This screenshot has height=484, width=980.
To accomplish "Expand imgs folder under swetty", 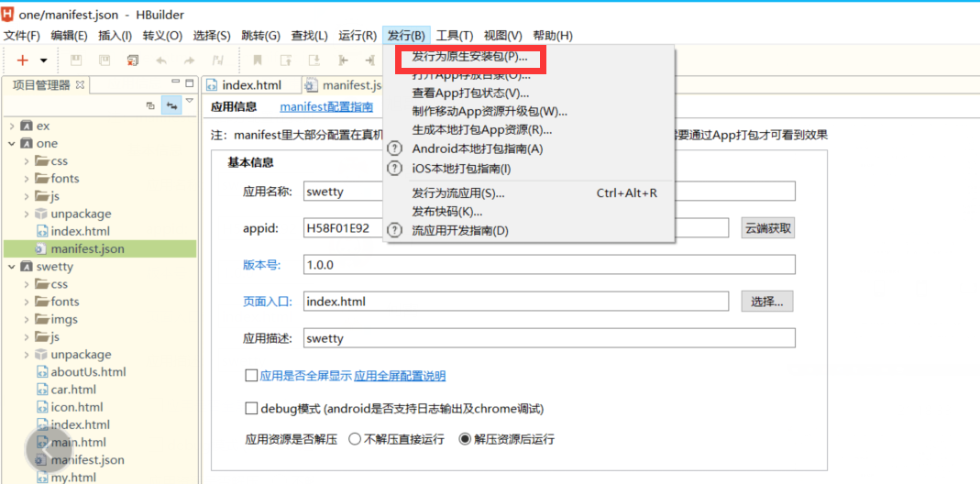I will tap(27, 319).
